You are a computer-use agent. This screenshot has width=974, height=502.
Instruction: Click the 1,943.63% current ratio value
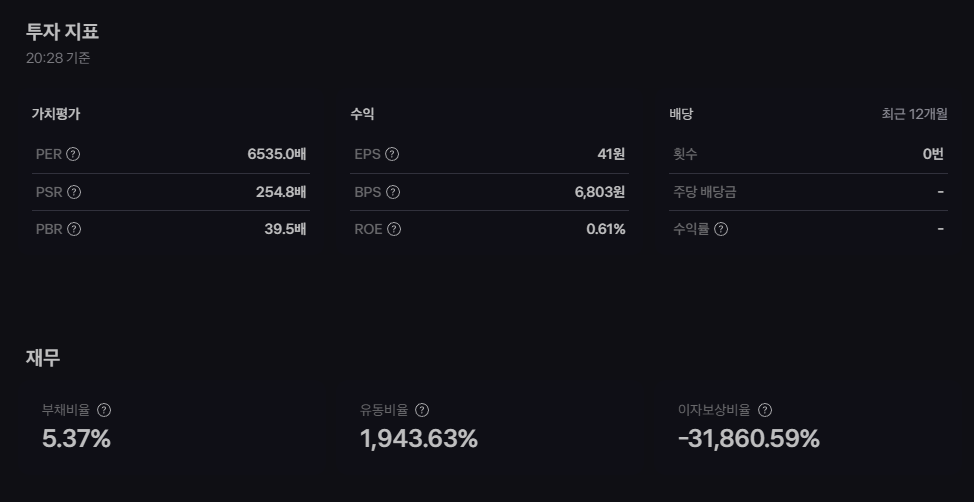pyautogui.click(x=419, y=439)
